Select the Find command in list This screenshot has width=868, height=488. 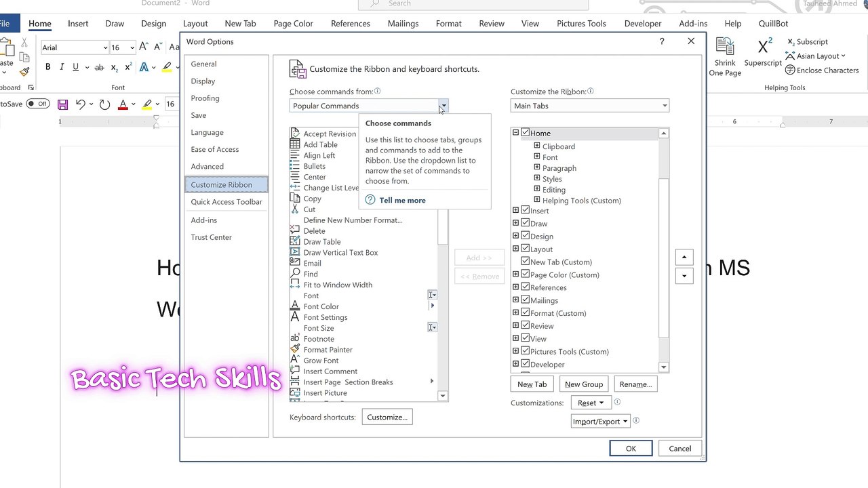[311, 274]
